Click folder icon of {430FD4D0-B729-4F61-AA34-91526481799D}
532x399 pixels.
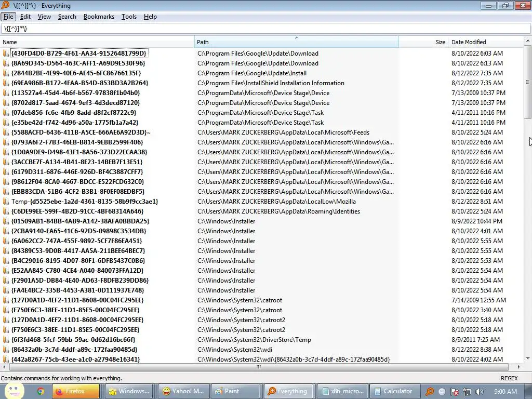pyautogui.click(x=6, y=54)
